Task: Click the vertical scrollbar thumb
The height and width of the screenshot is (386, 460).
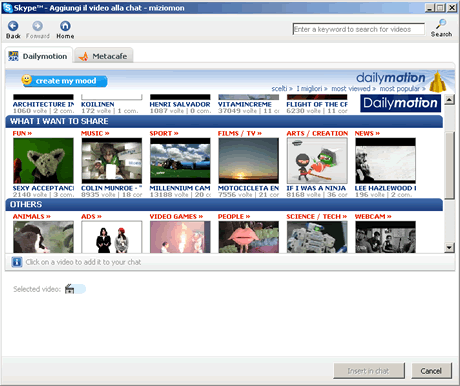Action: 449,165
